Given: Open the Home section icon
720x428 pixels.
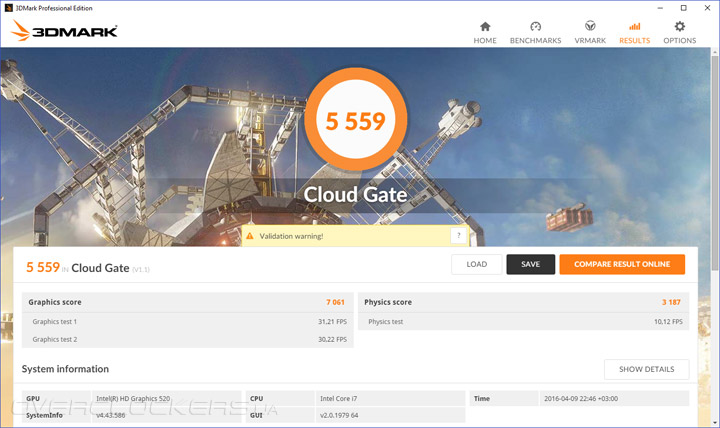Looking at the screenshot, I should pos(485,26).
